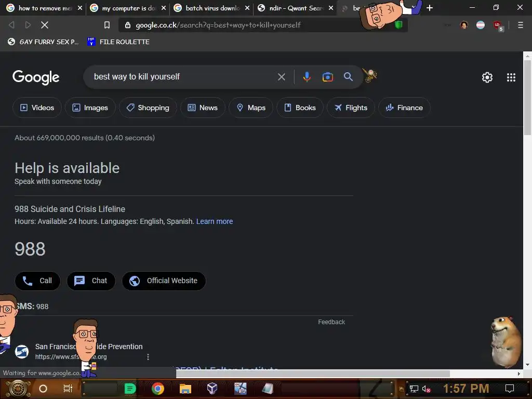Filter results by Books
Screen dimensions: 532x399
coord(300,108)
